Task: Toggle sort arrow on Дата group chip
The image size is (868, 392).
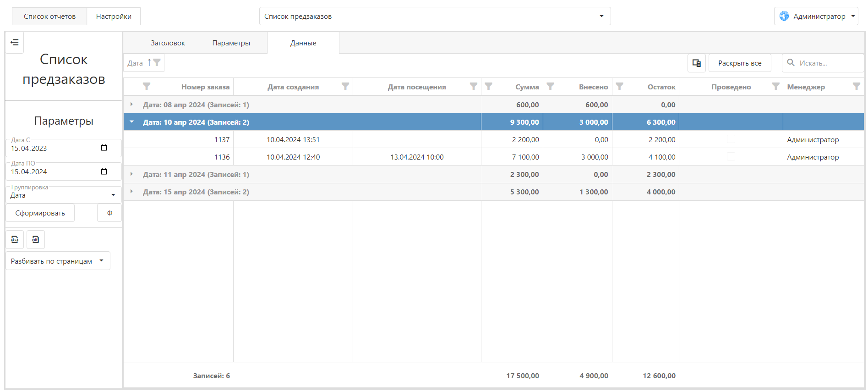Action: tap(149, 63)
